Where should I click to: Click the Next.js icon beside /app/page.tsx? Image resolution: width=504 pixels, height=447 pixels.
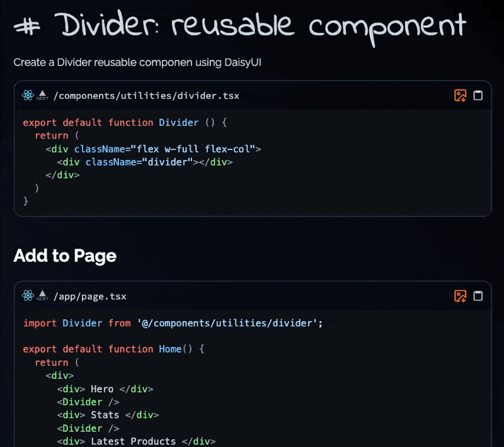[42, 296]
